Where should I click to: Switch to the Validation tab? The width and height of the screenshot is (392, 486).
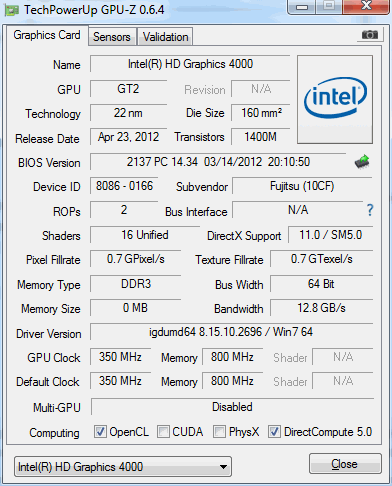click(x=165, y=37)
